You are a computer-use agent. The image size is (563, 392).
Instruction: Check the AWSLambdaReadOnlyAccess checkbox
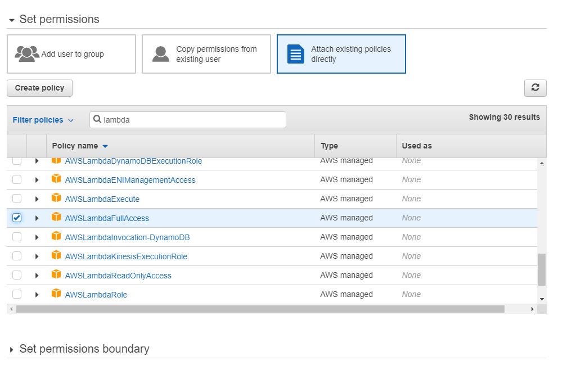pos(17,275)
